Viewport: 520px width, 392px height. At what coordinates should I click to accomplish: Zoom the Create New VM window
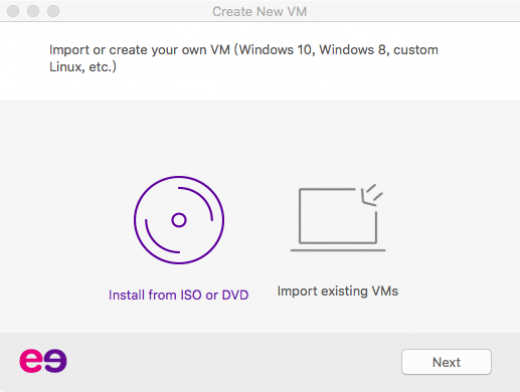(53, 11)
